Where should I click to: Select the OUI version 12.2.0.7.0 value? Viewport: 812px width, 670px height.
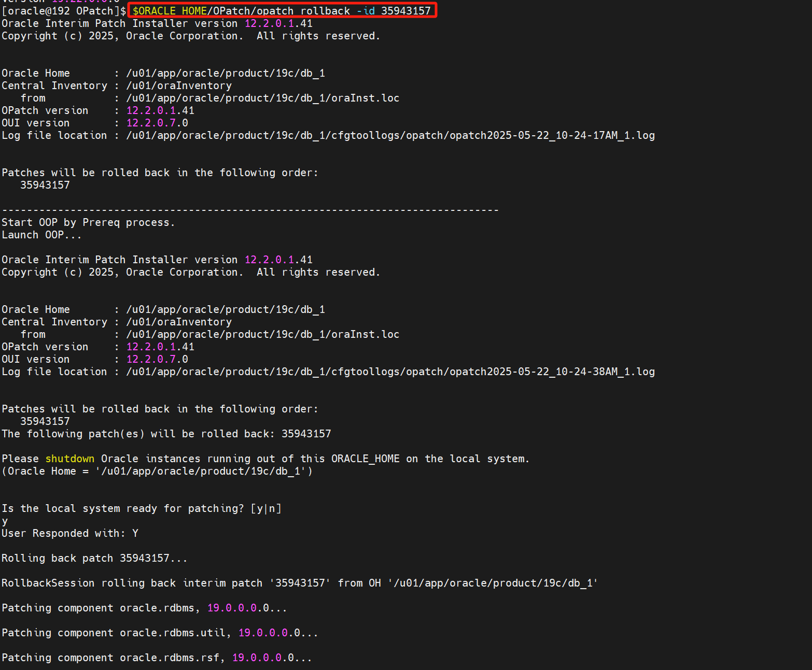156,122
